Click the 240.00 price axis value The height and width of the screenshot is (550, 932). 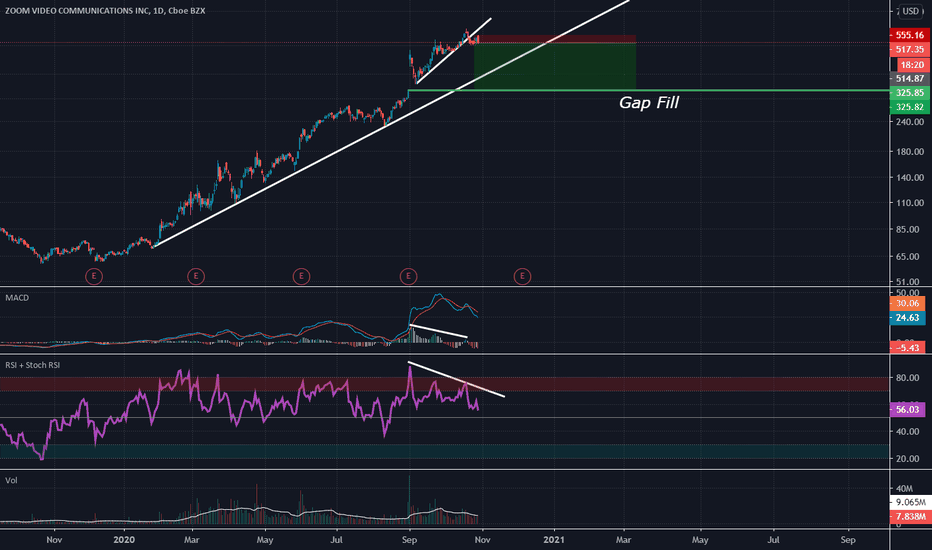pos(910,122)
